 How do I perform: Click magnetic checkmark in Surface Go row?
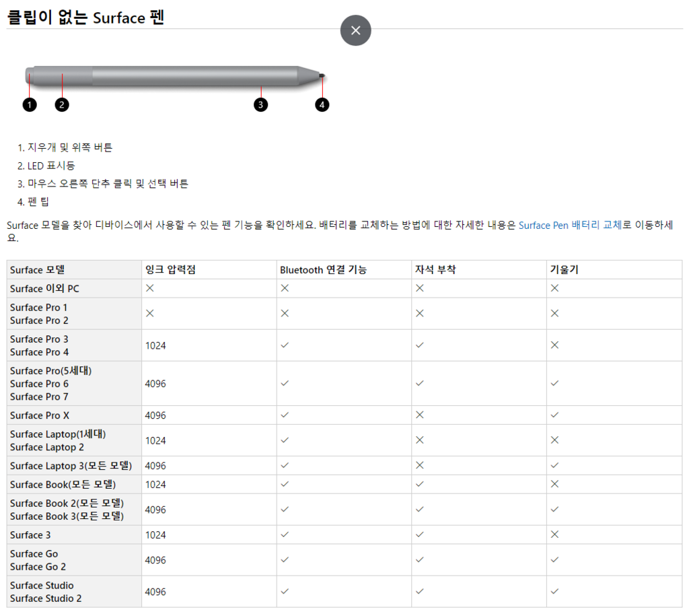click(420, 559)
